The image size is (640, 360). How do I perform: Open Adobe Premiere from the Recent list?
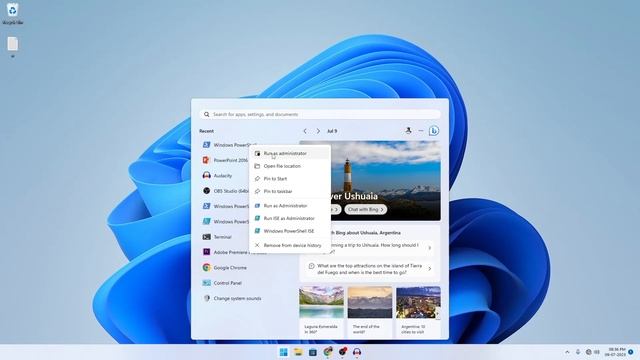tap(234, 252)
